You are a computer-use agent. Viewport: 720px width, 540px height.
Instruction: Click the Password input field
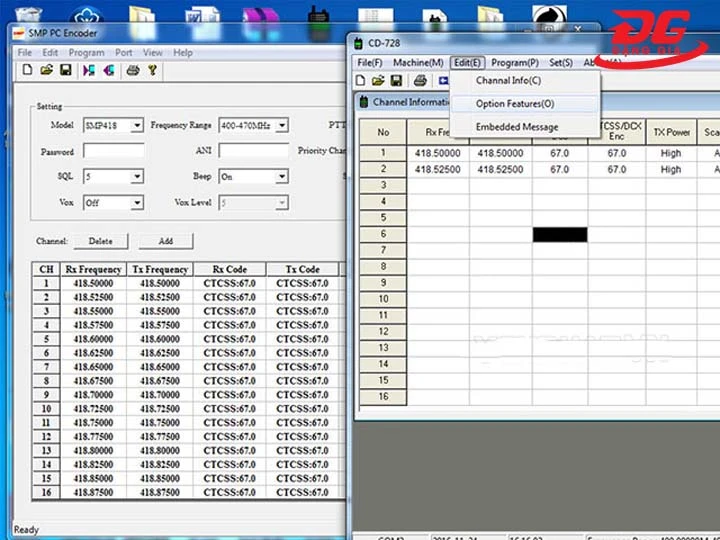[113, 152]
